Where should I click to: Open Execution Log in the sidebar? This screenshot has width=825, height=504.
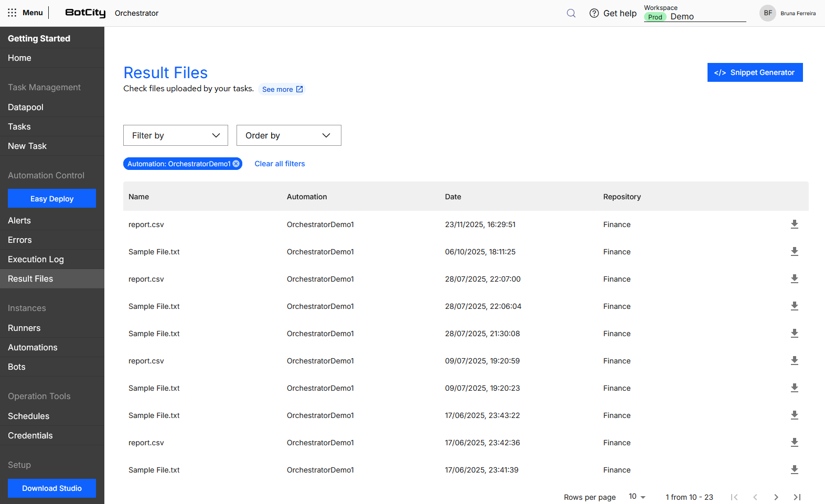point(36,259)
